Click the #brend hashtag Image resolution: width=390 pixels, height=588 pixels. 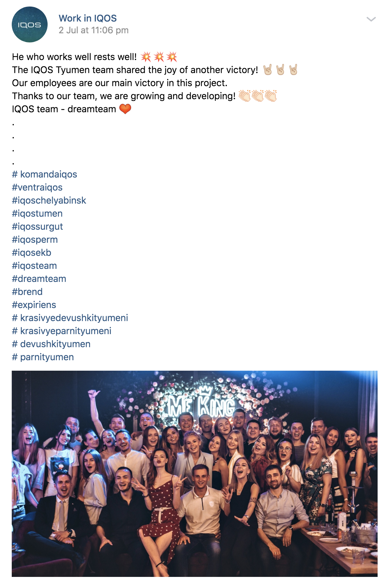tap(27, 292)
